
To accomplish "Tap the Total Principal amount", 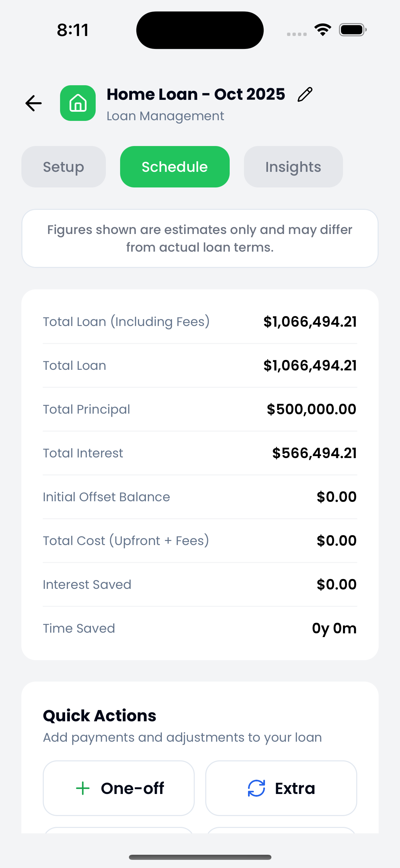I will pos(311,409).
